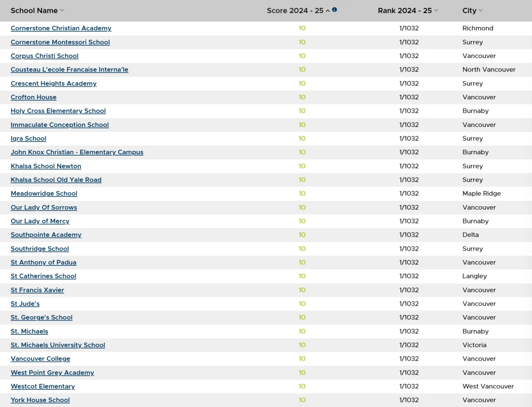Open St Anthony of Padua link
This screenshot has height=407, width=532.
43,262
